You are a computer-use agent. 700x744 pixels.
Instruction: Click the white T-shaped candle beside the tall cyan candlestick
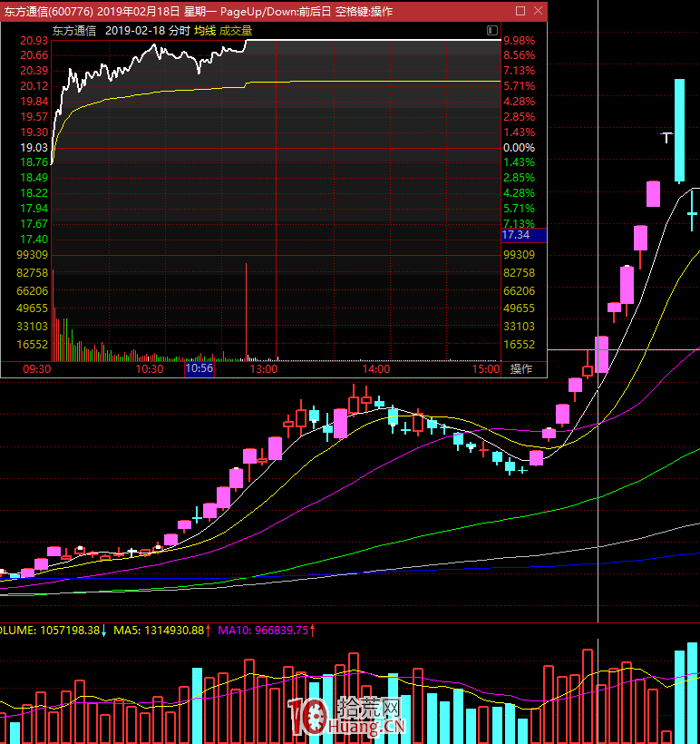[666, 138]
